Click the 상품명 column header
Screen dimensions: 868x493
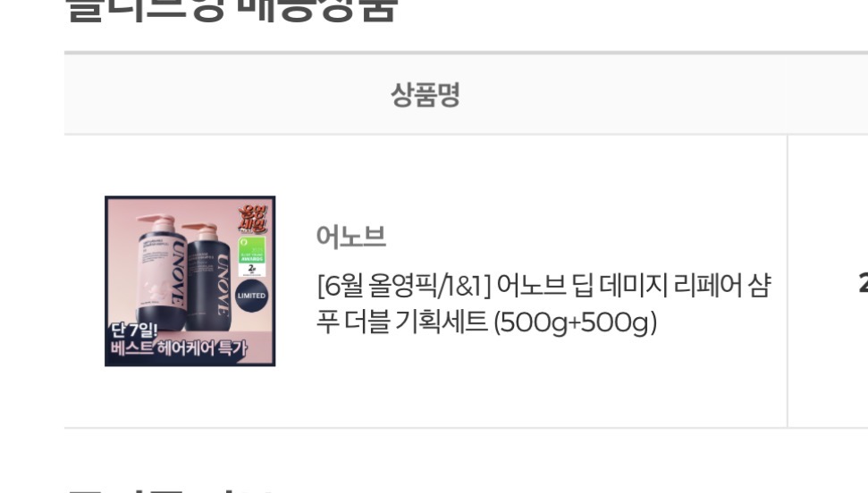(426, 95)
